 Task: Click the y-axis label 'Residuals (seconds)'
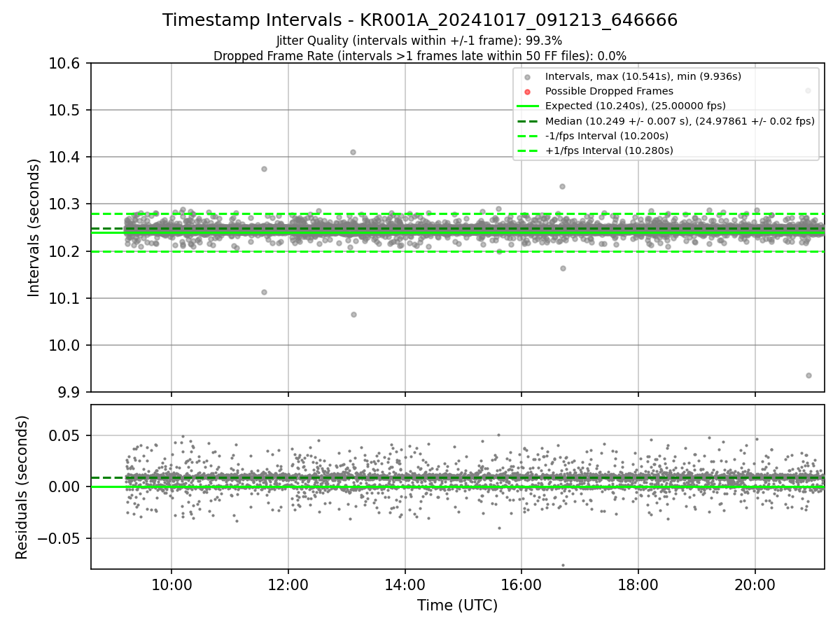22,487
